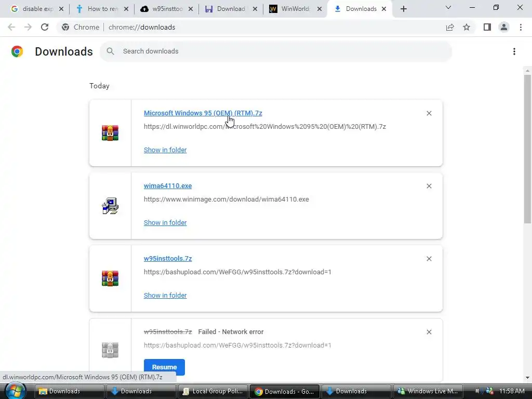The image size is (532, 399).
Task: Open the profile avatar icon
Action: [x=504, y=27]
